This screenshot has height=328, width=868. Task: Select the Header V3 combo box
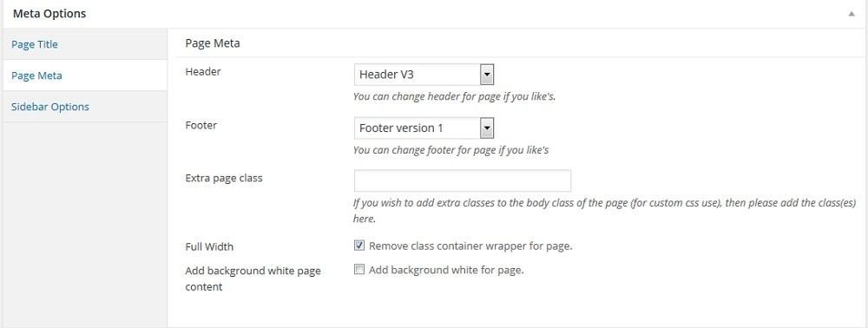coord(424,75)
